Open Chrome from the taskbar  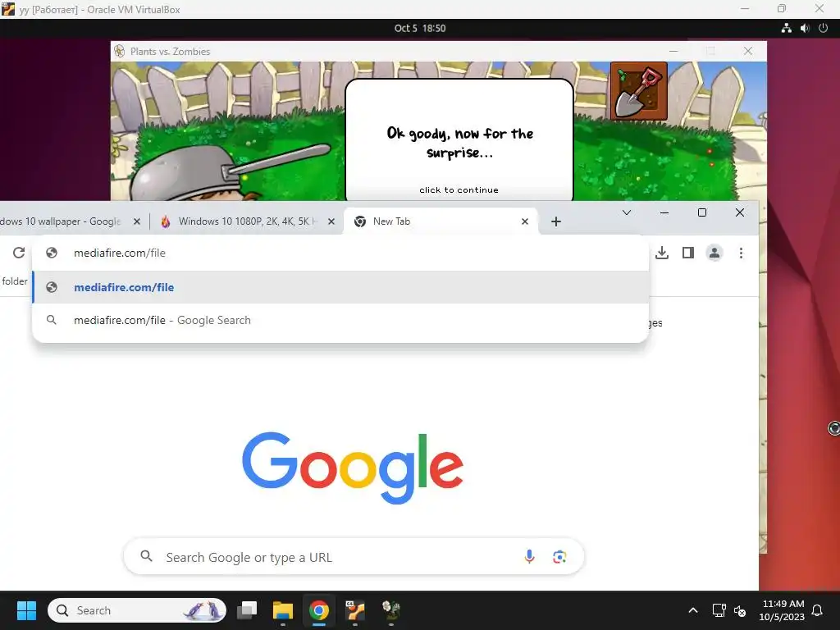tap(319, 610)
